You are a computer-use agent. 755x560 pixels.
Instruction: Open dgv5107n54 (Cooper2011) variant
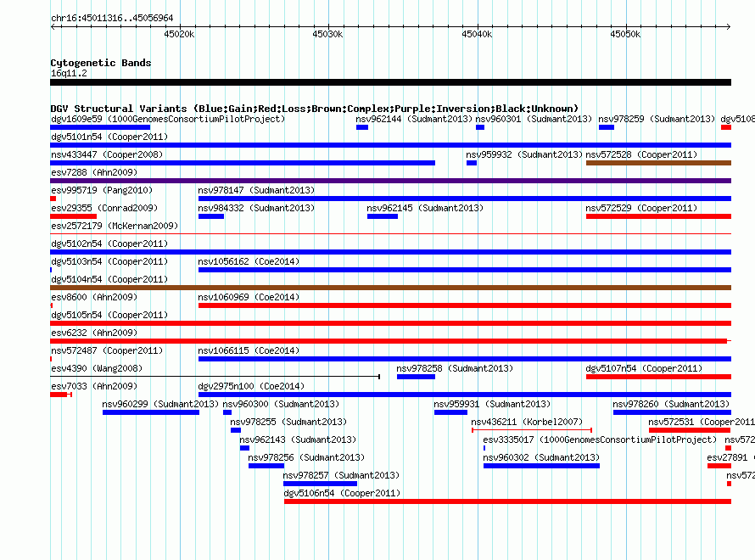click(x=644, y=368)
